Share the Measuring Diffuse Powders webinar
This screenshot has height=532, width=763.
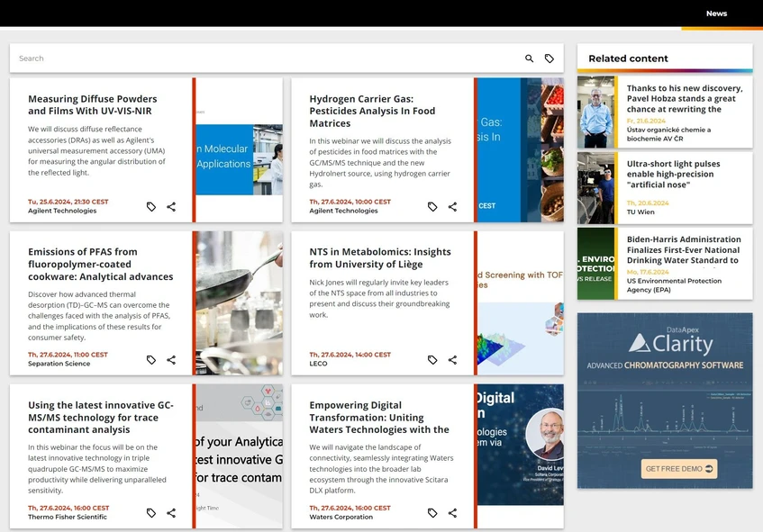click(171, 207)
